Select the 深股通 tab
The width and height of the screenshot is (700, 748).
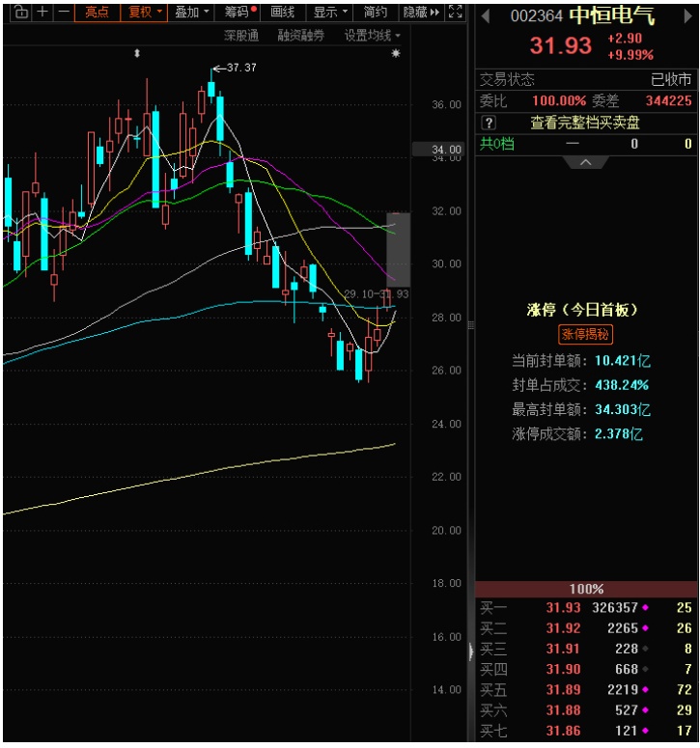(240, 35)
